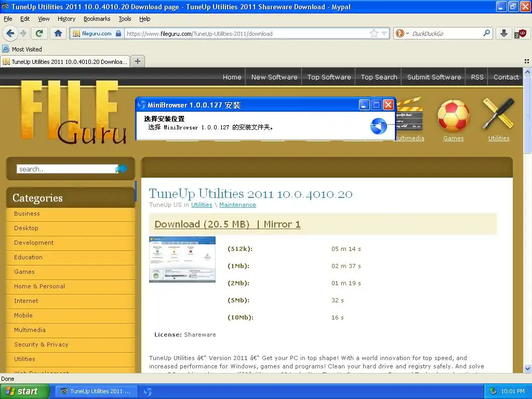Open the Tools menu
The width and height of the screenshot is (532, 399).
[125, 19]
